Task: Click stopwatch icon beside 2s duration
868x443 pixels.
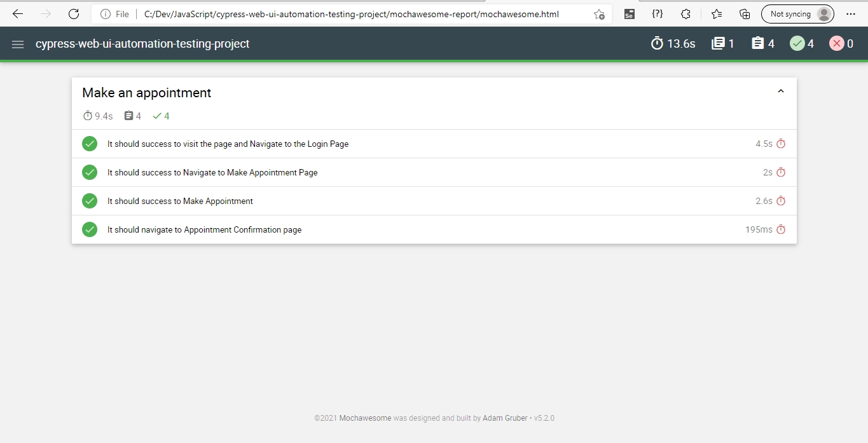Action: (x=781, y=172)
